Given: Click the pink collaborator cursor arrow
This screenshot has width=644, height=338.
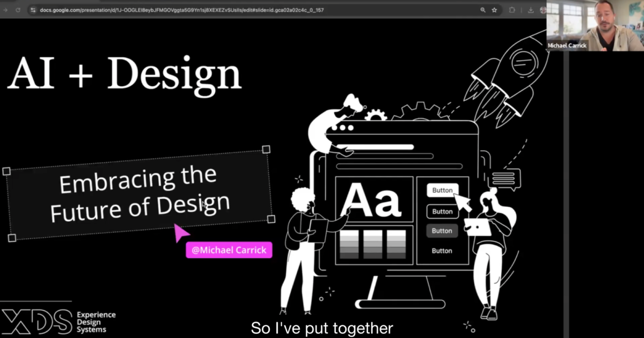Looking at the screenshot, I should click(x=181, y=233).
